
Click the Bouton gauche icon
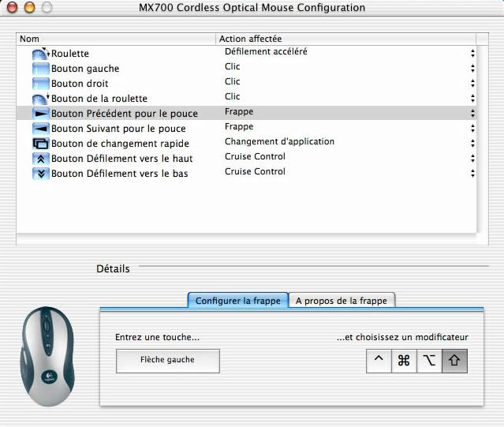click(41, 69)
